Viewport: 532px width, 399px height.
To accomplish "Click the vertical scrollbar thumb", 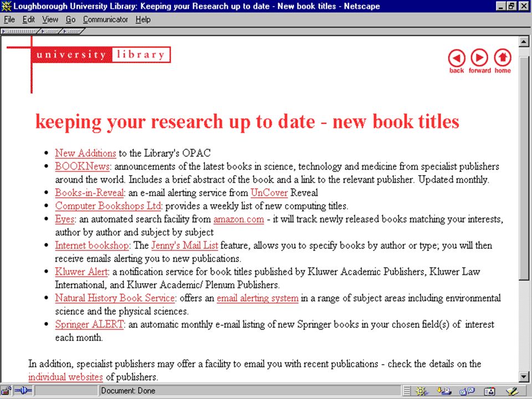I will (524, 168).
